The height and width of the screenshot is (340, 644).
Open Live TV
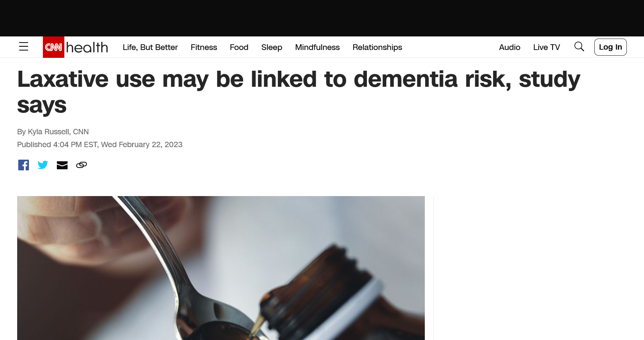546,47
